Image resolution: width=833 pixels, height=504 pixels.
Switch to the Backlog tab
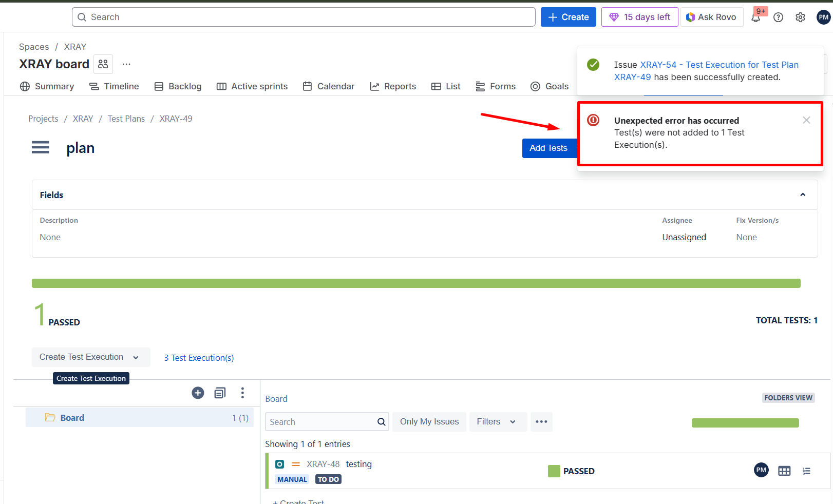pyautogui.click(x=178, y=86)
